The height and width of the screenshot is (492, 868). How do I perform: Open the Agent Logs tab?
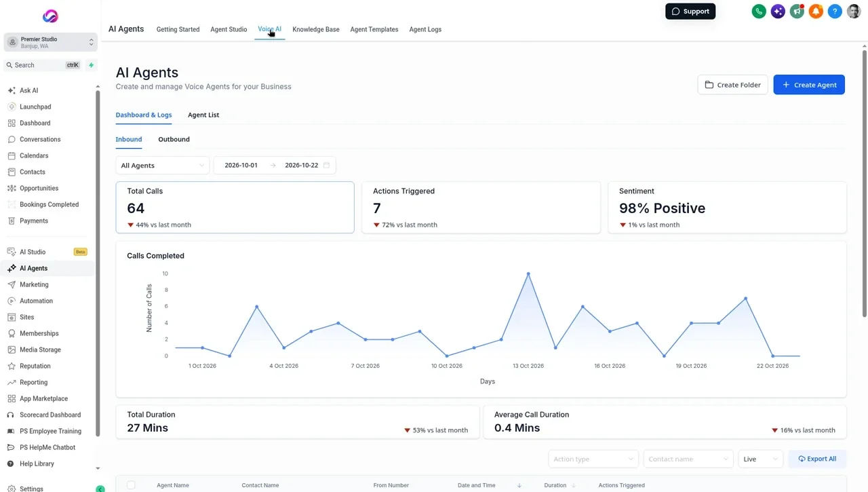[x=425, y=29]
